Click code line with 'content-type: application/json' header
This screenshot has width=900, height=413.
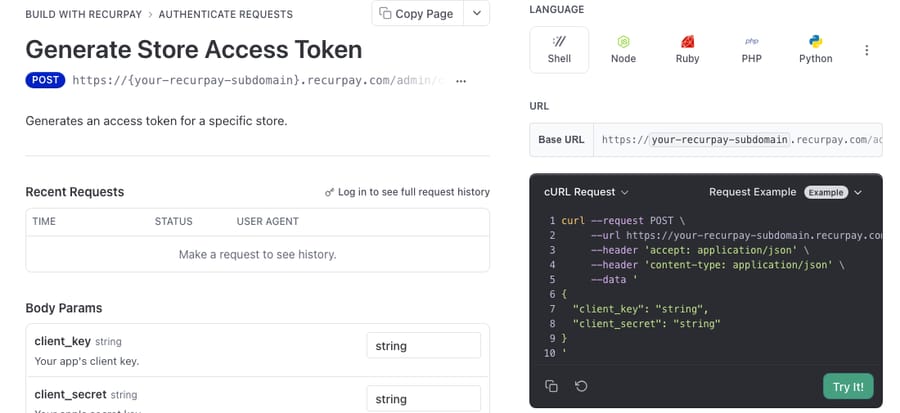pyautogui.click(x=717, y=265)
